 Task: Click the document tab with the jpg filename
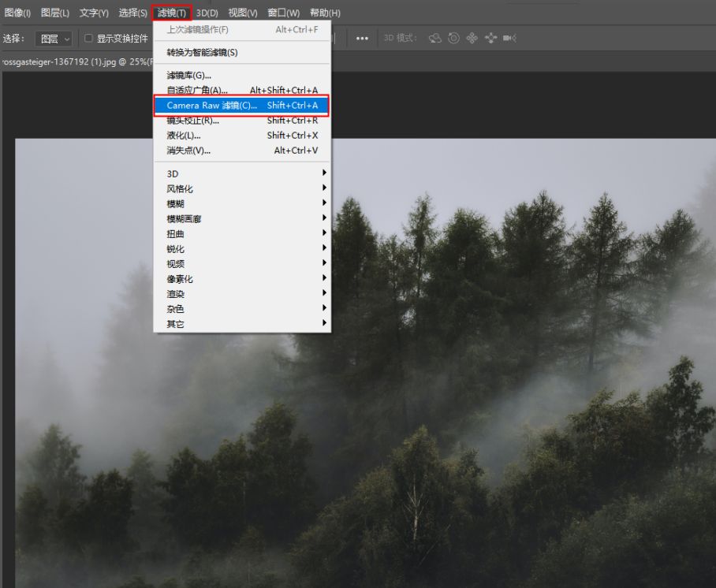[x=76, y=62]
